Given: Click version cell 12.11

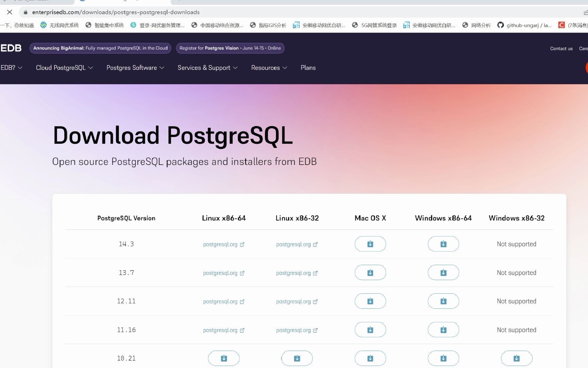Looking at the screenshot, I should tap(126, 301).
